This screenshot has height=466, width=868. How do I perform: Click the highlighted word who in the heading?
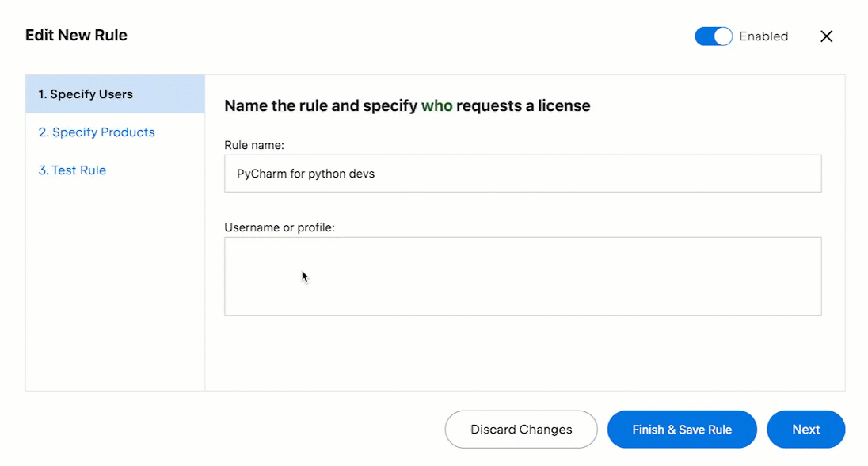point(436,105)
